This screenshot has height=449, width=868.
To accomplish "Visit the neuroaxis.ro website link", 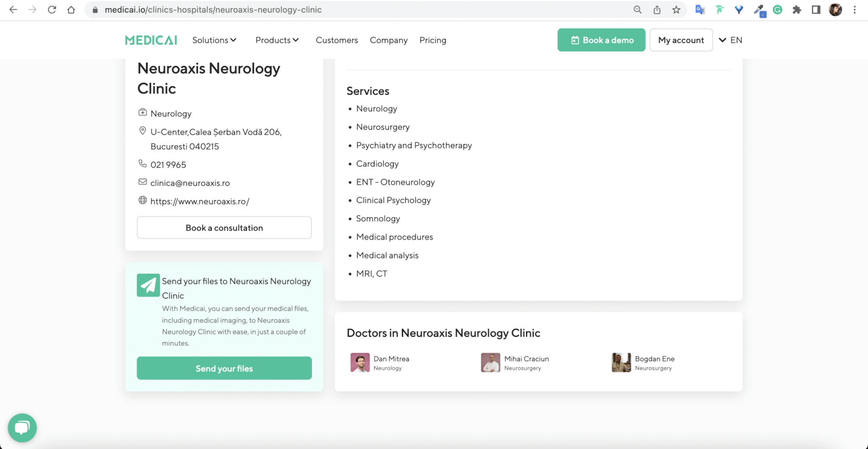I will tap(200, 201).
